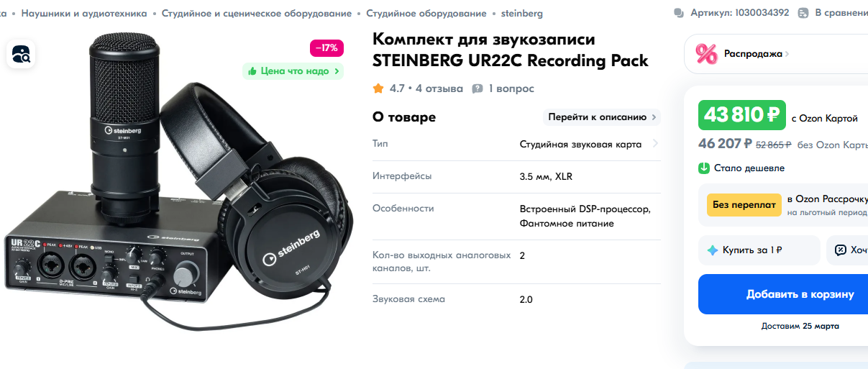
Task: Click the question bubble icon beside 1 вопрос
Action: 478,88
